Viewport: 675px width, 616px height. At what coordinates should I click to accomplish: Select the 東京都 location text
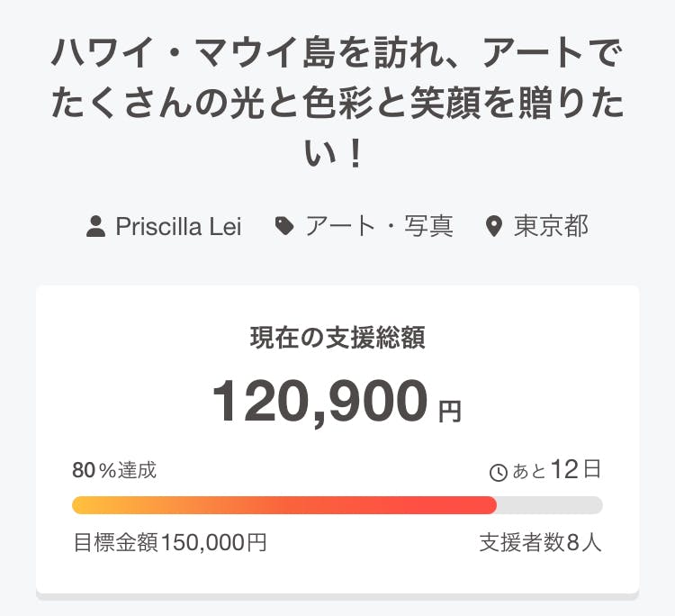point(551,226)
